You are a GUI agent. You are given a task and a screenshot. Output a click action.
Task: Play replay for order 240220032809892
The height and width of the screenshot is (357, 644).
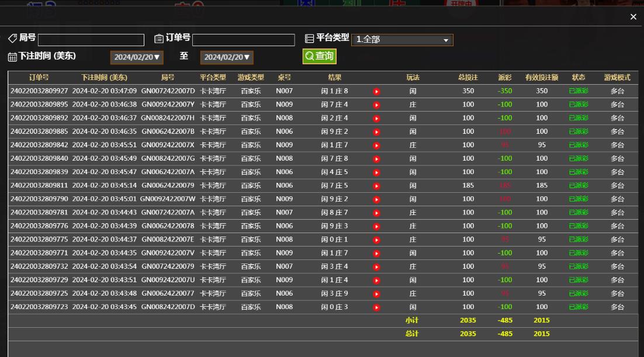tap(376, 119)
